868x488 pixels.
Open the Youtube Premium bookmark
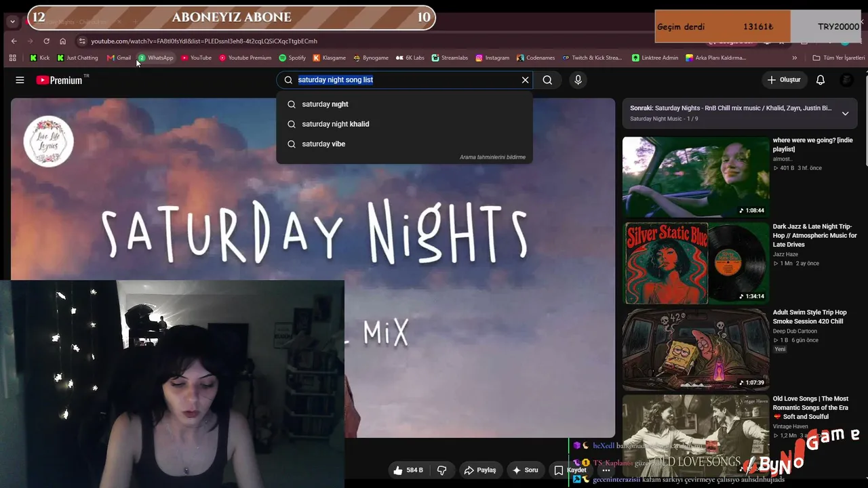(x=245, y=58)
